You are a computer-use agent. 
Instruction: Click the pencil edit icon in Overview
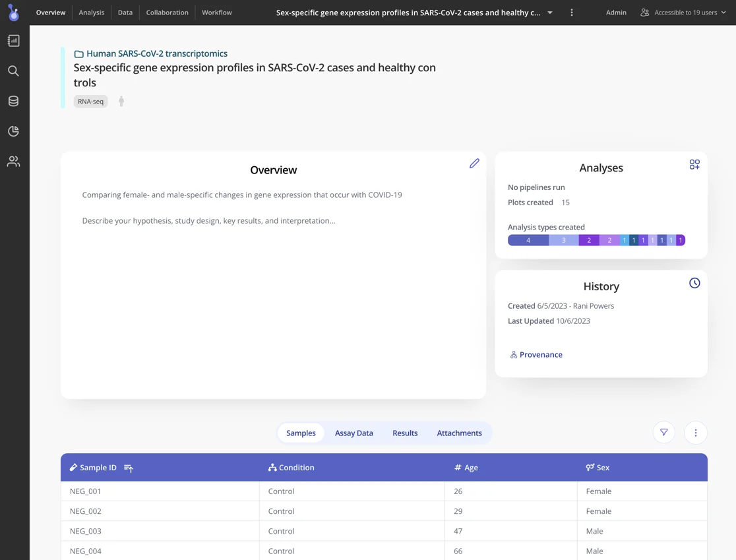tap(474, 164)
